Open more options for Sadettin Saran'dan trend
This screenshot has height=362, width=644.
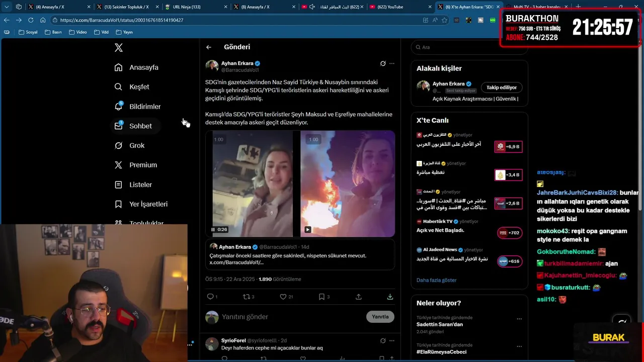[x=519, y=319]
